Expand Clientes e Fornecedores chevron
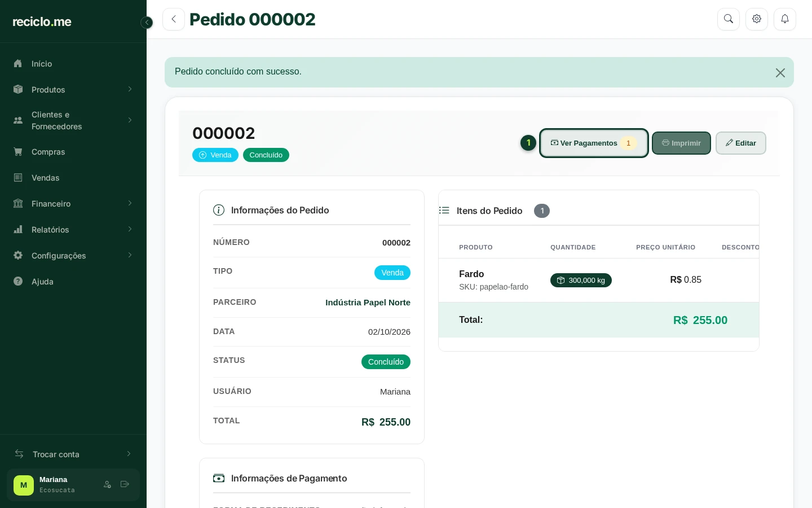Viewport: 812px width, 508px height. click(x=130, y=120)
